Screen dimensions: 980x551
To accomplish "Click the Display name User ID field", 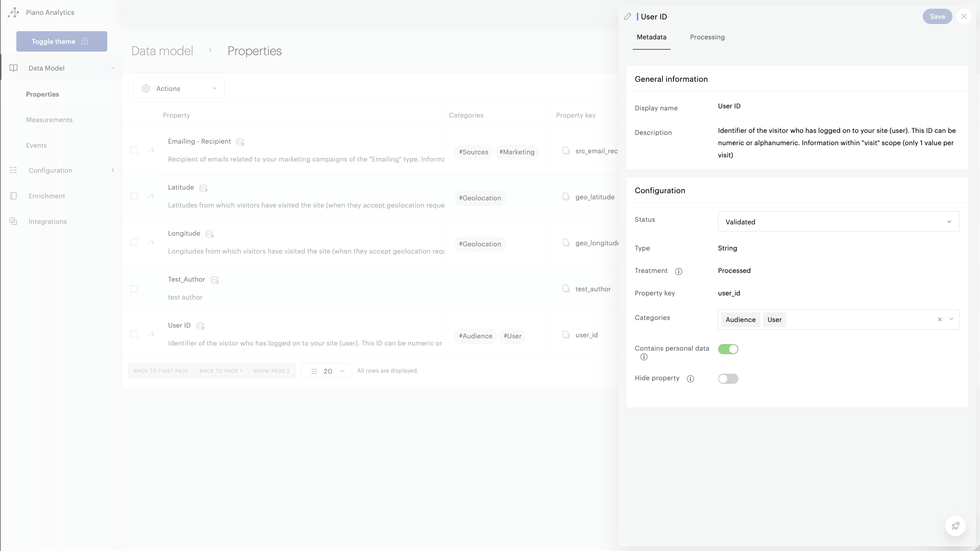I will 729,106.
